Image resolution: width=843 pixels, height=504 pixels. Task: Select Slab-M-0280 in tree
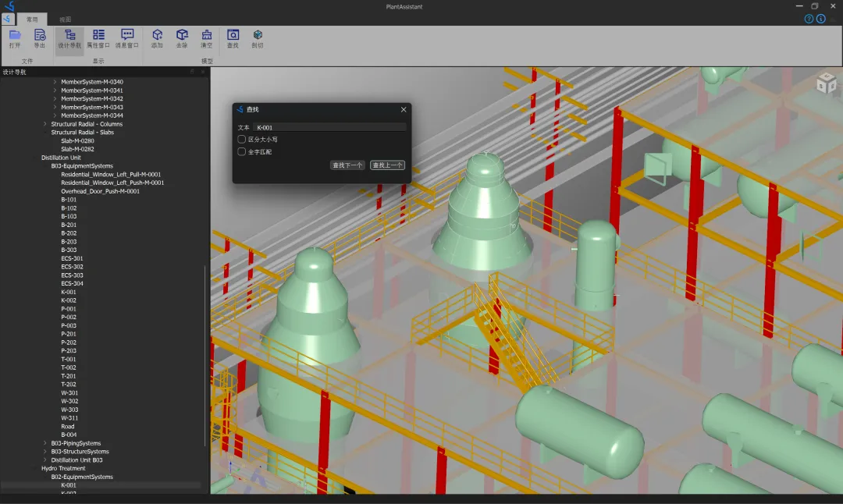(x=77, y=140)
